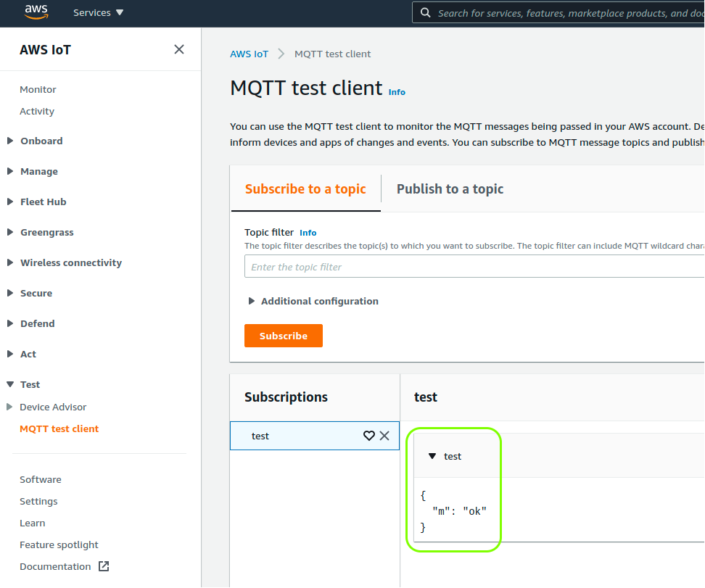Collapse the test message payload
Image resolution: width=705 pixels, height=588 pixels.
(x=432, y=456)
